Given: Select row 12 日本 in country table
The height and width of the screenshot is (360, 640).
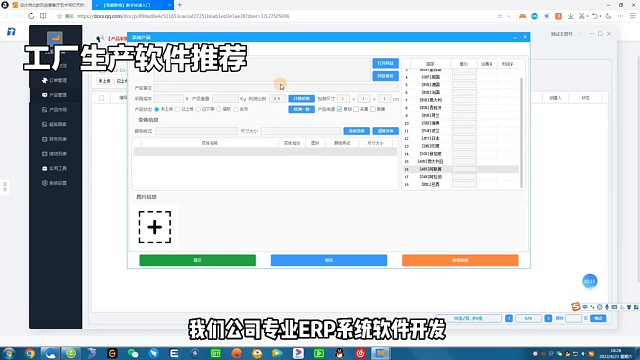Looking at the screenshot, I should (460, 138).
